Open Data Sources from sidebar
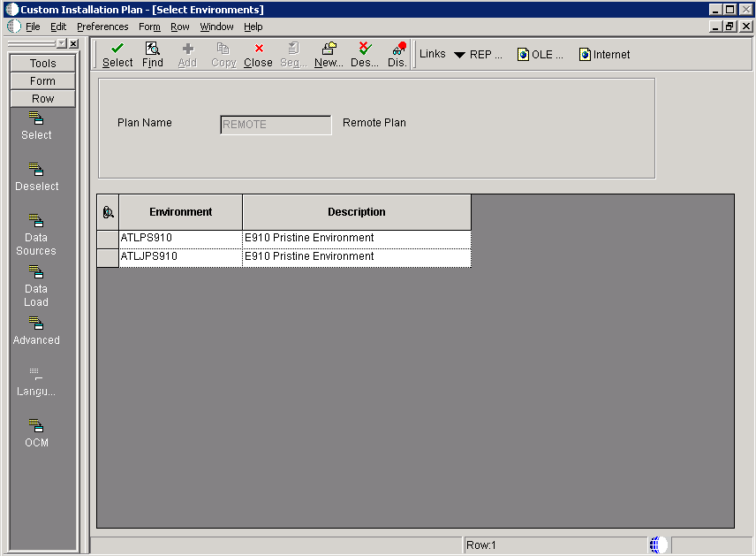Screen dimensions: 756x556 pyautogui.click(x=36, y=235)
